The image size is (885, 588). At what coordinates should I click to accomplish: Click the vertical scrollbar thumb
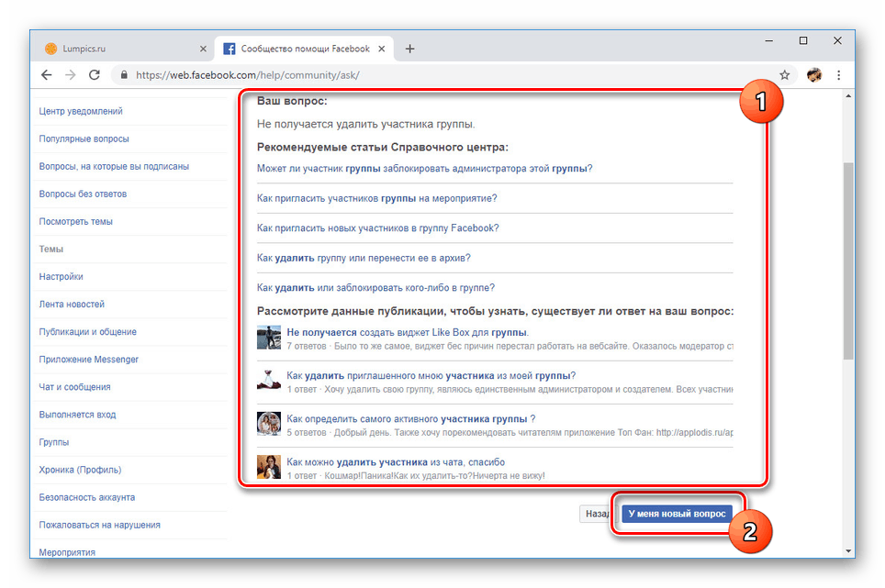tap(848, 261)
